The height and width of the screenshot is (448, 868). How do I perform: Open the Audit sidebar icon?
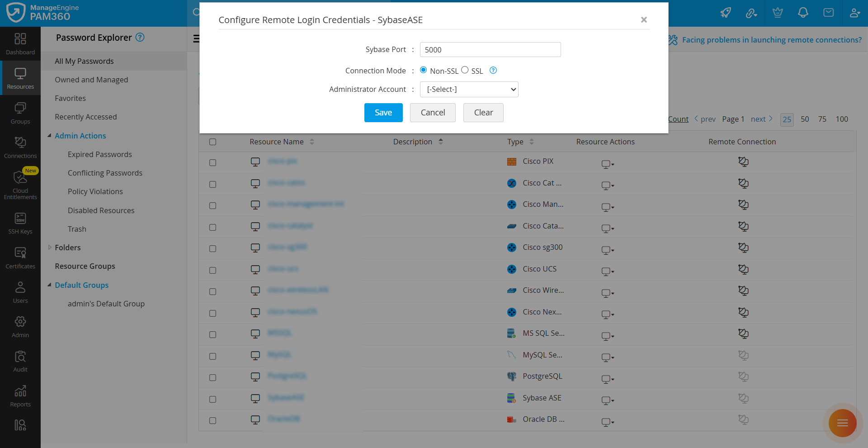20,361
